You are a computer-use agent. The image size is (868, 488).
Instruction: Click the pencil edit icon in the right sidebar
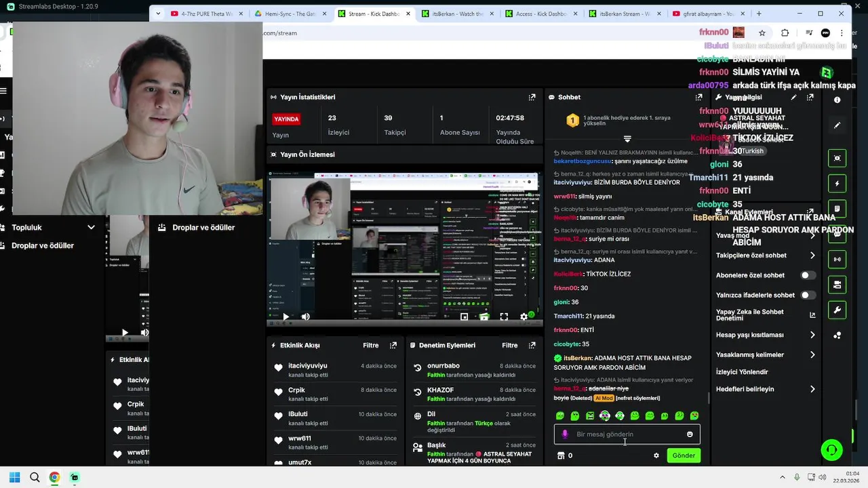tap(837, 125)
